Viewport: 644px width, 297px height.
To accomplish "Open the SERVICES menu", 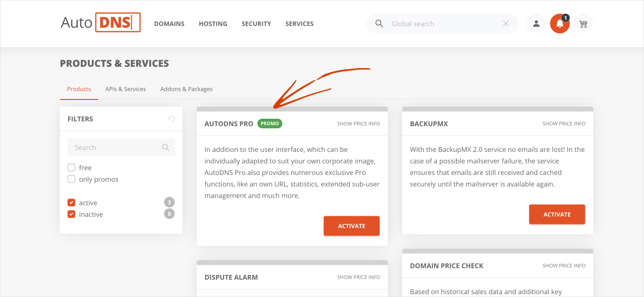I will (x=299, y=24).
